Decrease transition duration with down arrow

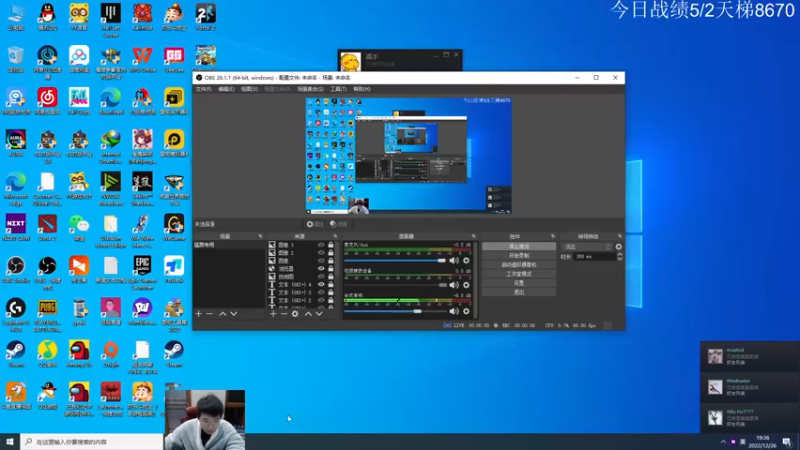click(x=619, y=259)
